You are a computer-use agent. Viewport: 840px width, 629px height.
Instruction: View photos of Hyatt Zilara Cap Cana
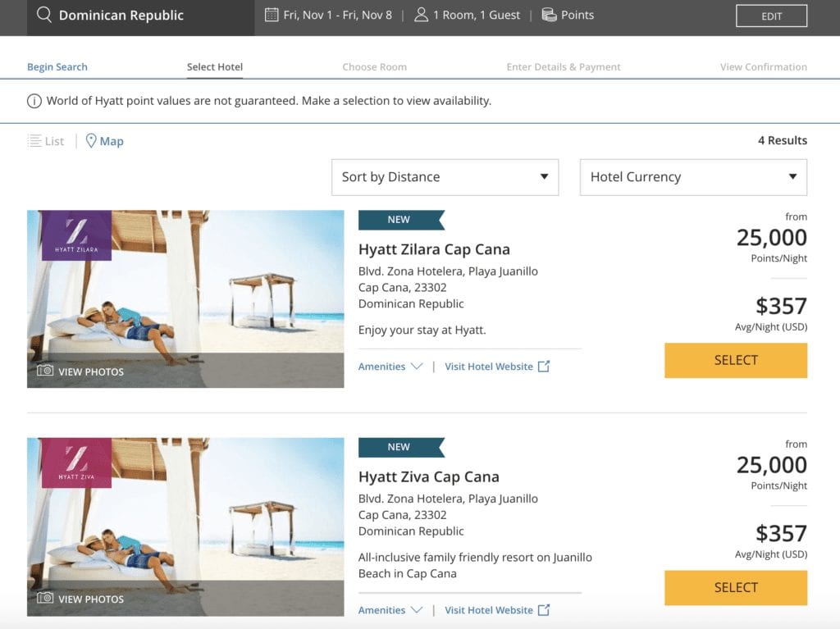(80, 371)
